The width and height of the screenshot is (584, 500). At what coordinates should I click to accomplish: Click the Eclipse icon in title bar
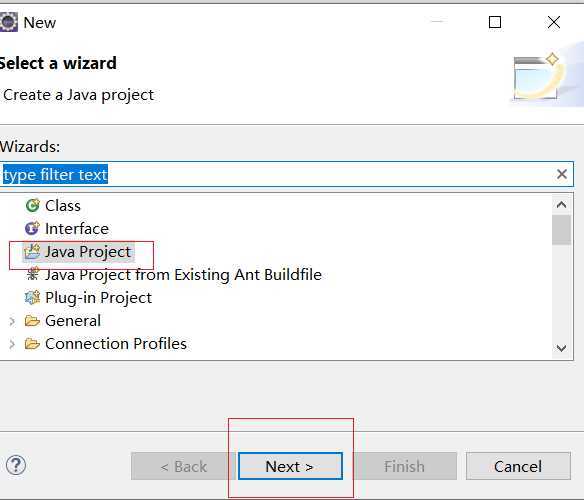(9, 22)
